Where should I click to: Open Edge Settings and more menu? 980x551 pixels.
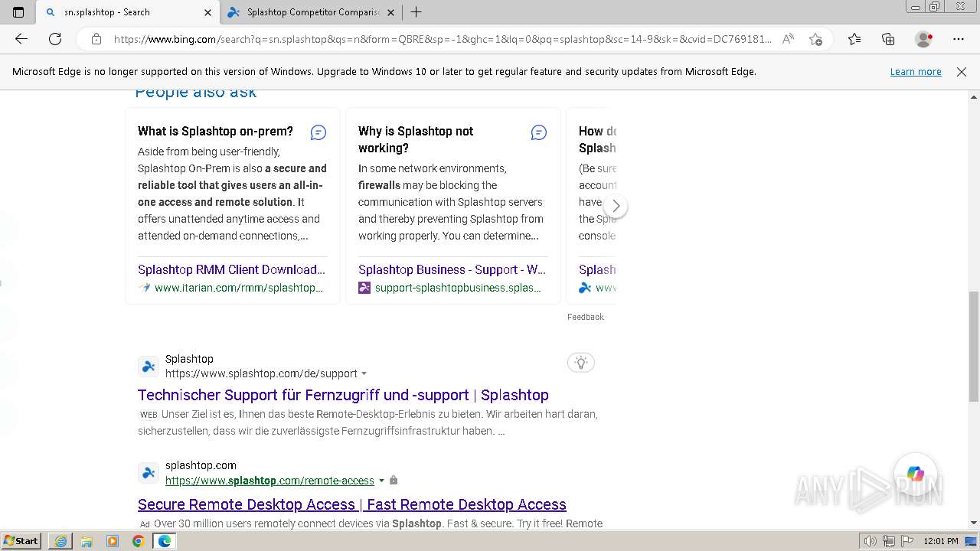(x=959, y=39)
